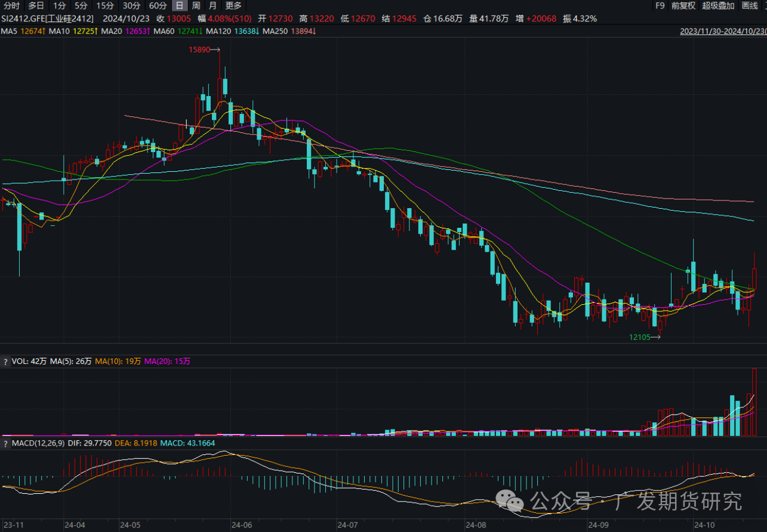The image size is (767, 532).
Task: Open the F9 button
Action: click(660, 6)
